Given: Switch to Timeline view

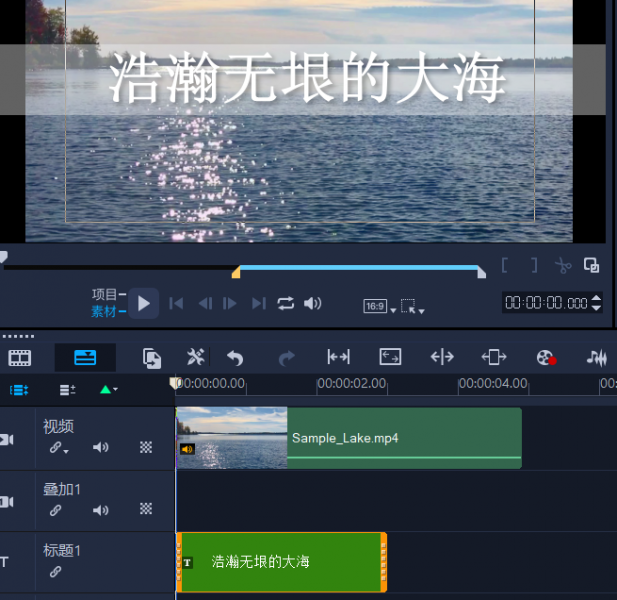Looking at the screenshot, I should click(85, 358).
